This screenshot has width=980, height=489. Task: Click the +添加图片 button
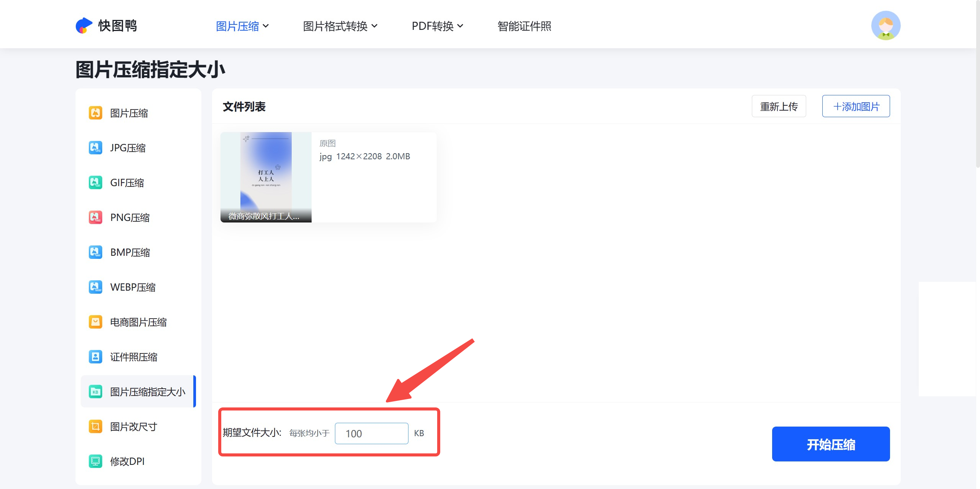[x=856, y=106]
